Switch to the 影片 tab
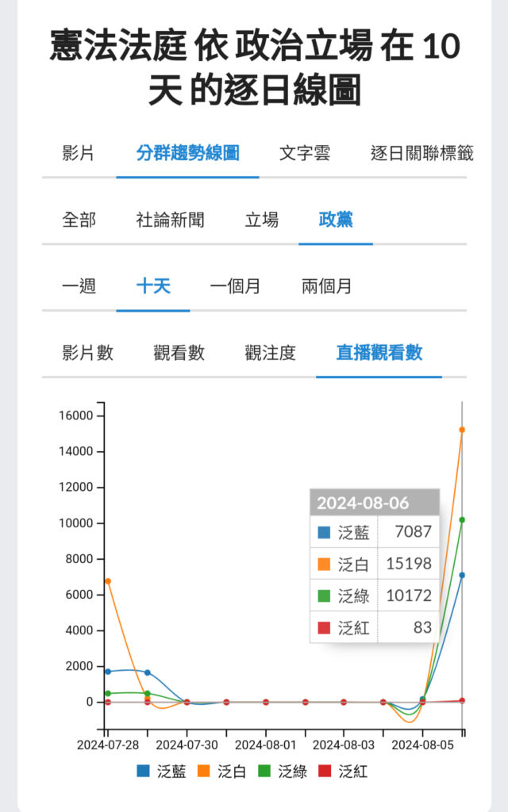The image size is (508, 812). click(x=78, y=153)
